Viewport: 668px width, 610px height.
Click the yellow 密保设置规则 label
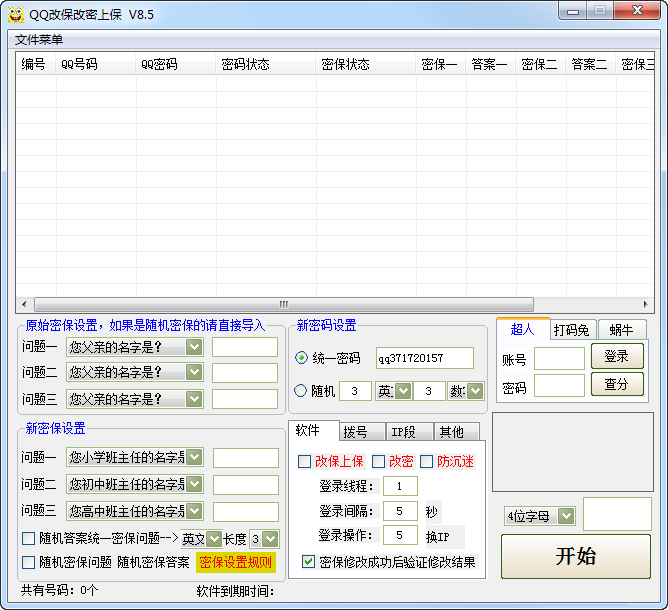236,562
